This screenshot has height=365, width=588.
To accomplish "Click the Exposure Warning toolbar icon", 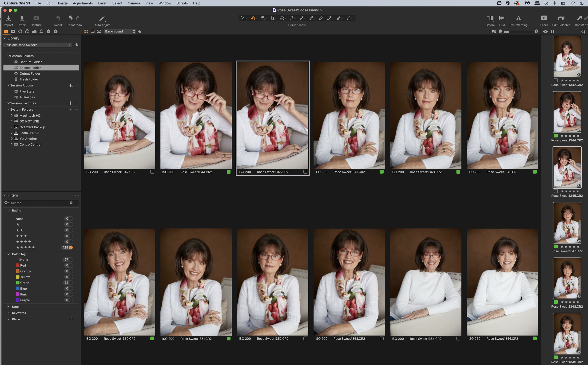I will (518, 18).
